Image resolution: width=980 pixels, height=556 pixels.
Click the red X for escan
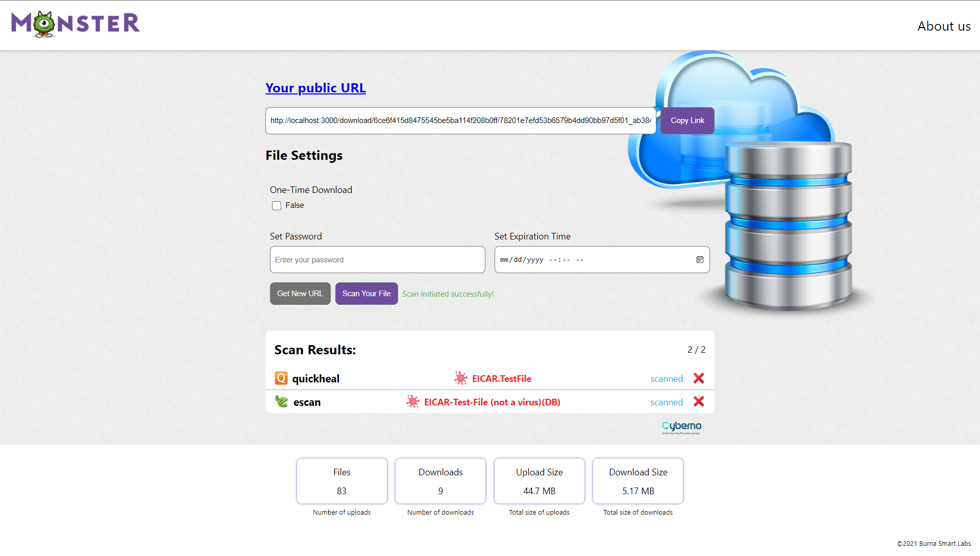click(699, 402)
